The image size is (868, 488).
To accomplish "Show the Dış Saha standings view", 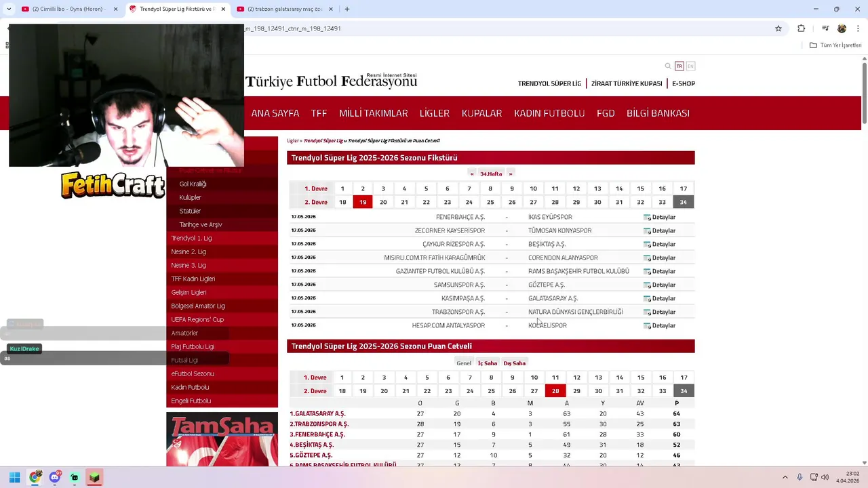I will [x=514, y=363].
